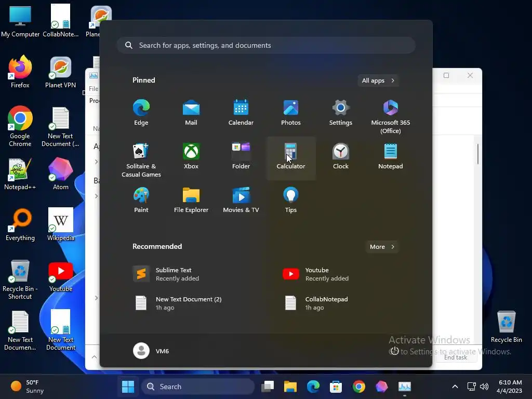The image size is (532, 399).
Task: Open the volume tray icon
Action: pyautogui.click(x=484, y=387)
